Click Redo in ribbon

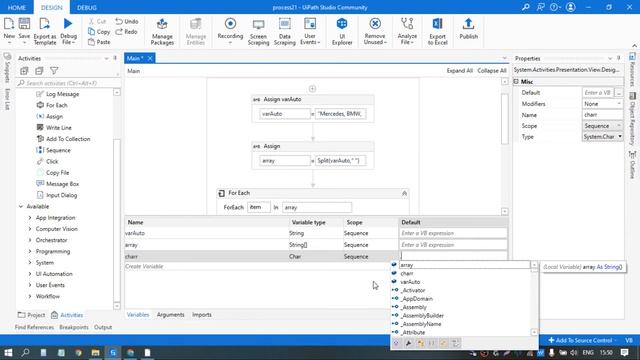127,31
